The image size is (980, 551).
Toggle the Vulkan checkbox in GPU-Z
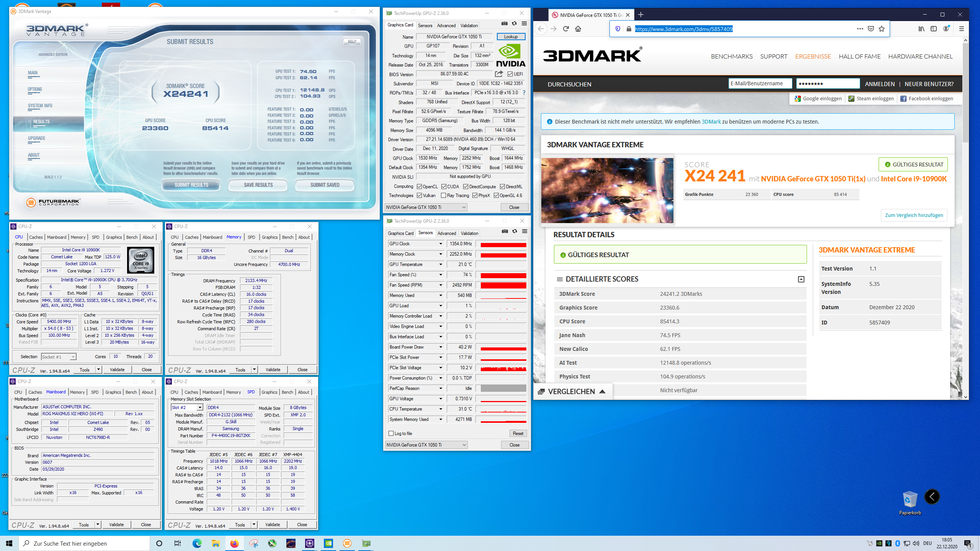pyautogui.click(x=419, y=196)
